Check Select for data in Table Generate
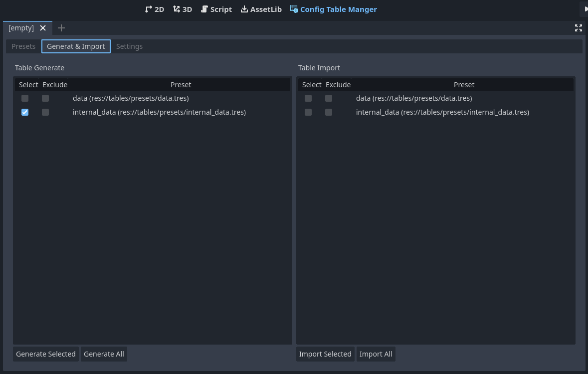588x374 pixels. [x=25, y=98]
